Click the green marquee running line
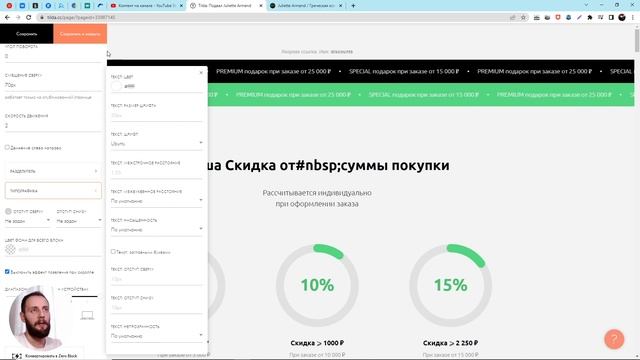The width and height of the screenshot is (640, 360). (x=420, y=95)
